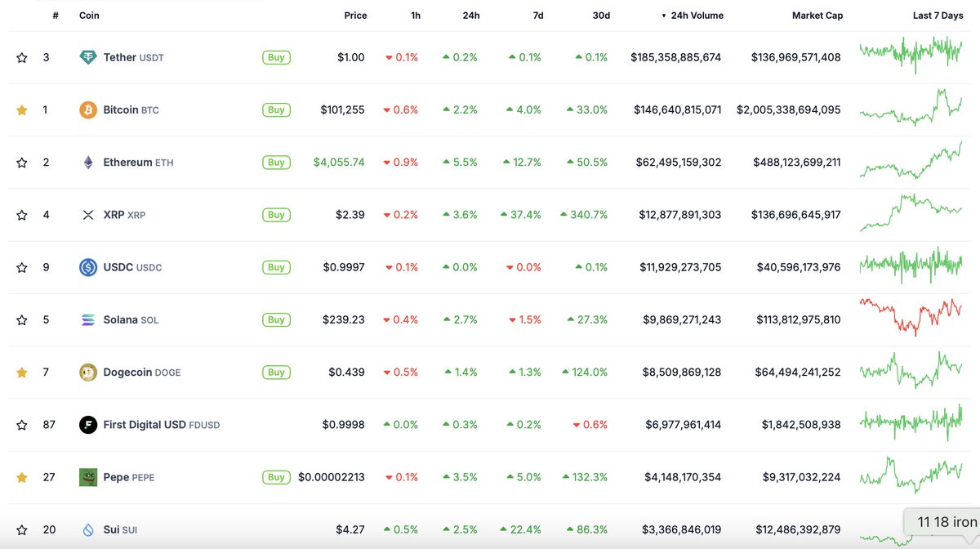Star the XRP row
The image size is (980, 549).
(22, 215)
